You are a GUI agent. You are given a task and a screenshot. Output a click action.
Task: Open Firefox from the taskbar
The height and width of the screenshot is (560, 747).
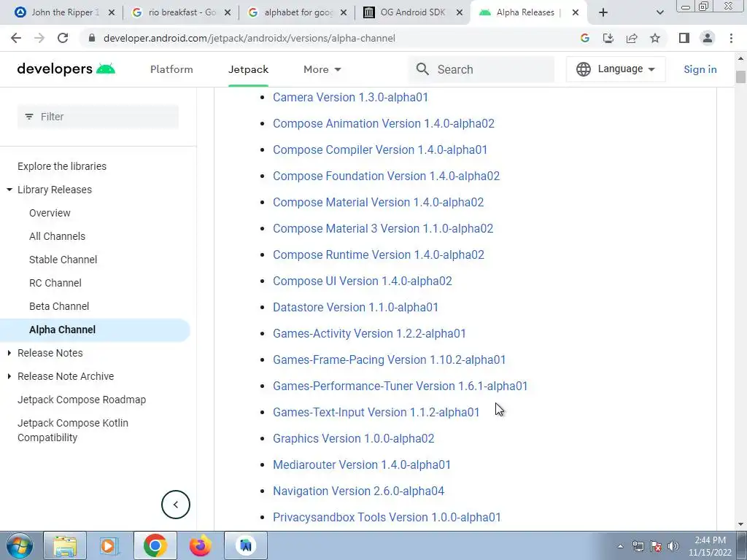tap(200, 545)
